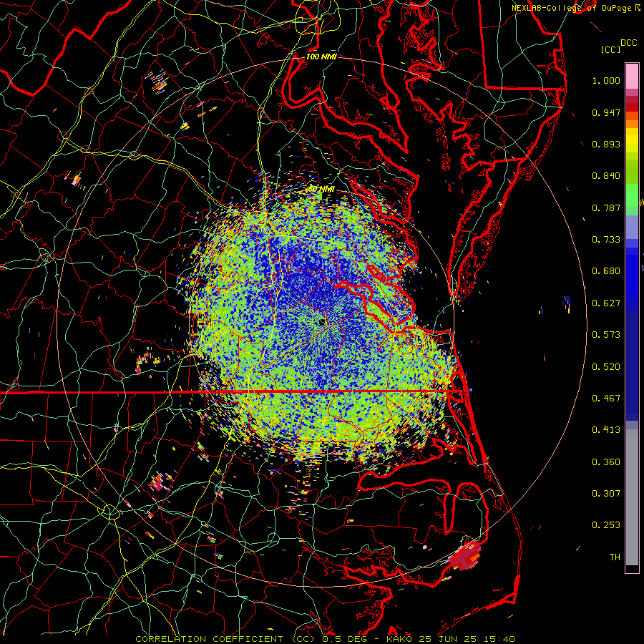Pick the gray segment of the scale bar

point(632,497)
